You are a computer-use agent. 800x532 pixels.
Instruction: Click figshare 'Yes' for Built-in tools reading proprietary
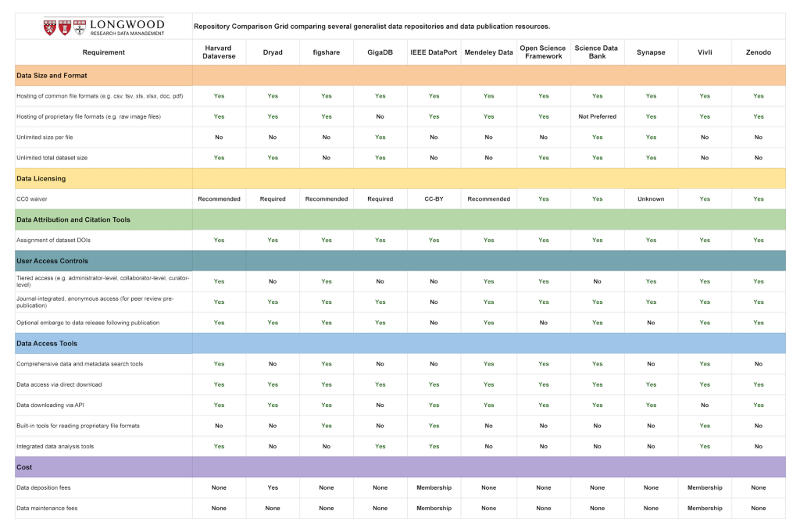[x=327, y=426]
